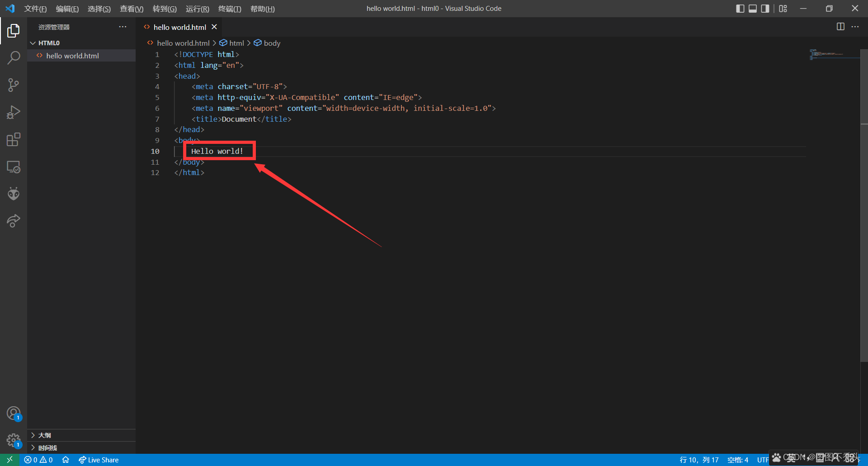The height and width of the screenshot is (466, 868).
Task: Select the hello world.html editor tab
Action: pos(180,27)
